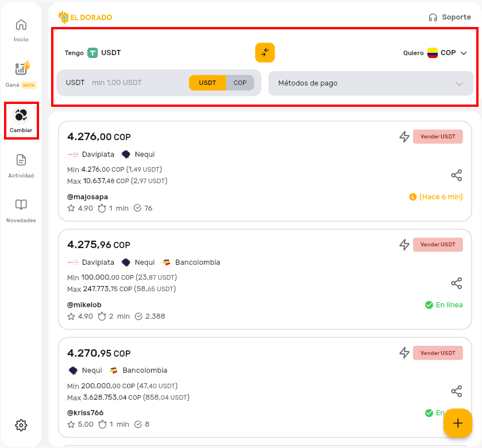Open the Ganá BETA earnings section
This screenshot has width=482, height=448.
[x=21, y=74]
